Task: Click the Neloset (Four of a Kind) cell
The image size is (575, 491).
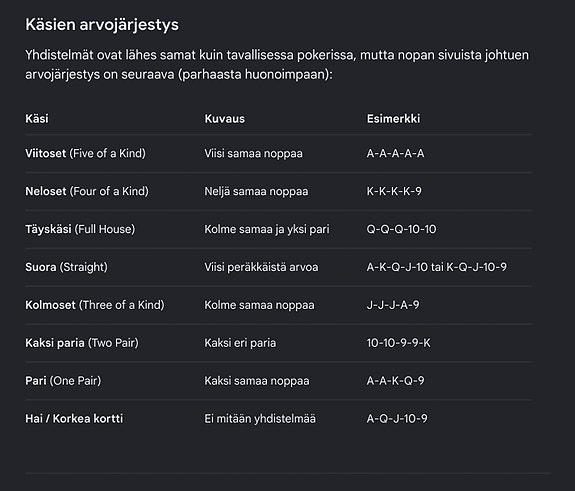Action: coord(87,191)
